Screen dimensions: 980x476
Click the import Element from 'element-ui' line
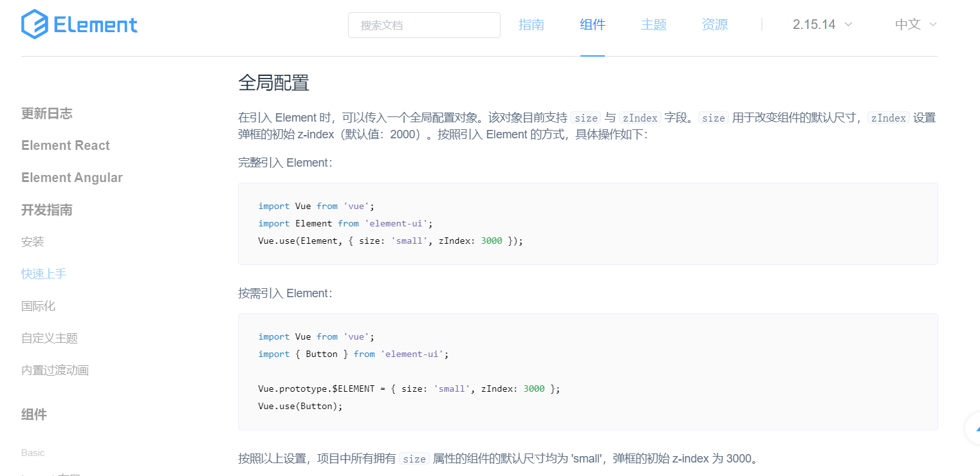click(x=346, y=223)
